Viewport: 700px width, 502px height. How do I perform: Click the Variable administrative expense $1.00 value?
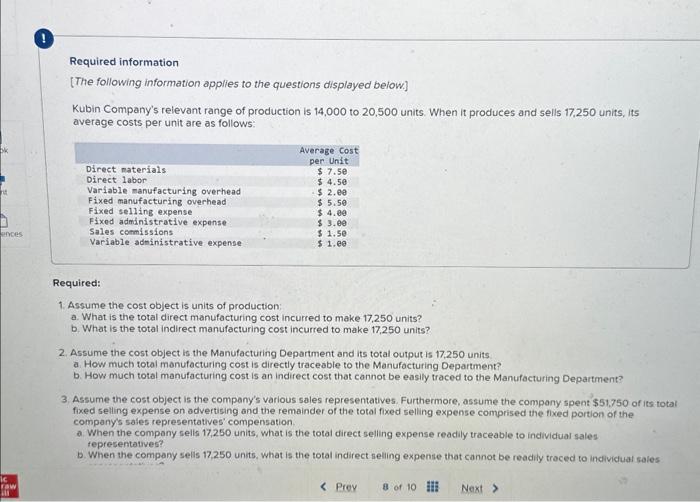click(332, 243)
